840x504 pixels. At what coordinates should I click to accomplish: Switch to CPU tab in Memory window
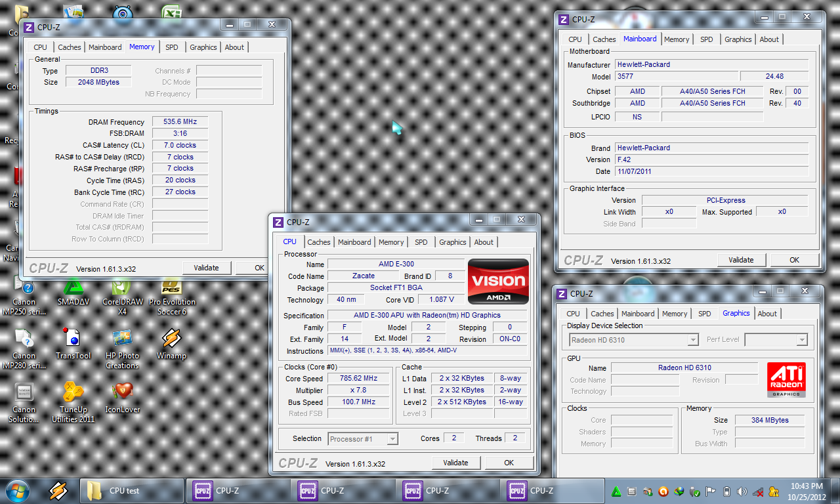point(41,47)
